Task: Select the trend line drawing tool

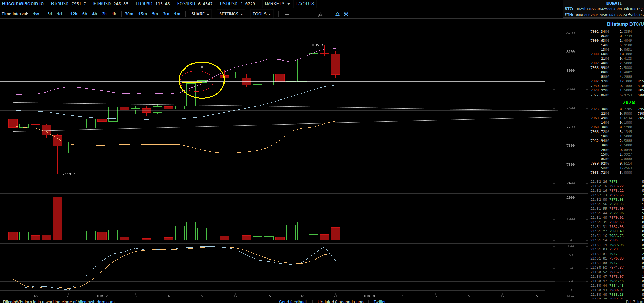Action: [298, 14]
